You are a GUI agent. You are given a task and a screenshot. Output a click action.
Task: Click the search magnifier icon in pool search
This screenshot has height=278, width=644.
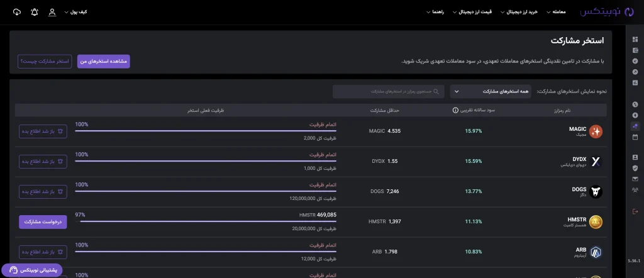pyautogui.click(x=436, y=92)
